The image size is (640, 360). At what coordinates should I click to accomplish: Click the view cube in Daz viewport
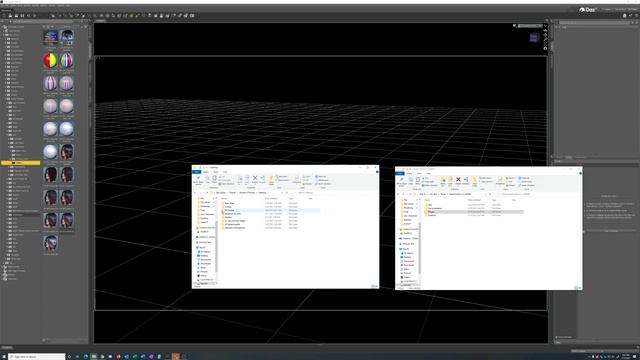point(534,38)
